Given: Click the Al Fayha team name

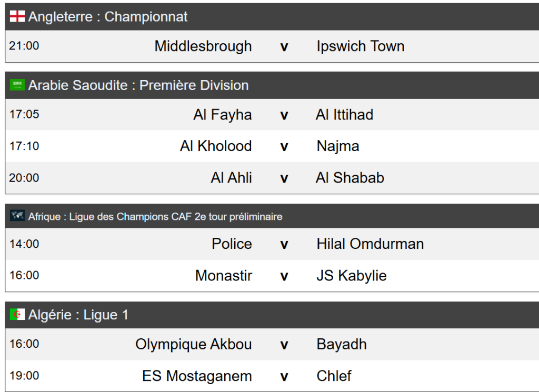Looking at the screenshot, I should pyautogui.click(x=223, y=115).
